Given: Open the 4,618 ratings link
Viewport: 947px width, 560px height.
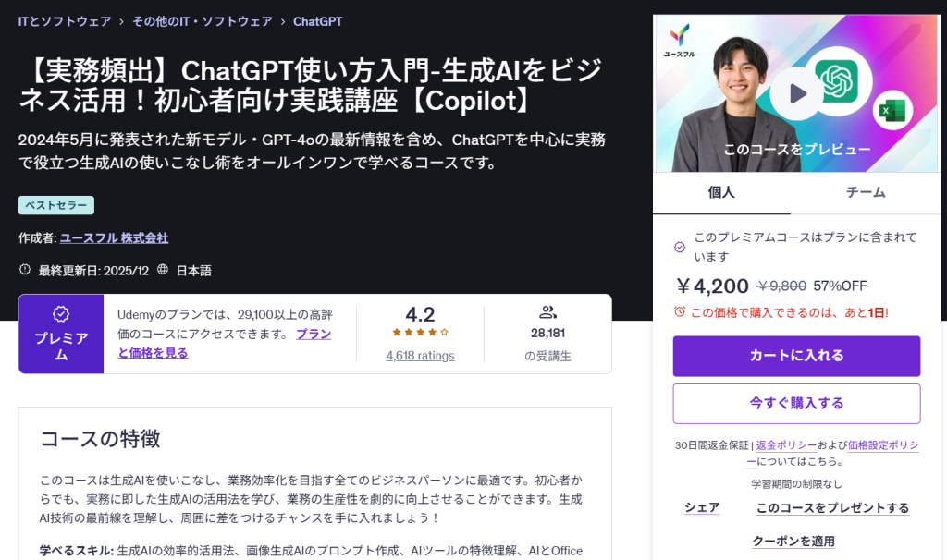Looking at the screenshot, I should pyautogui.click(x=420, y=355).
